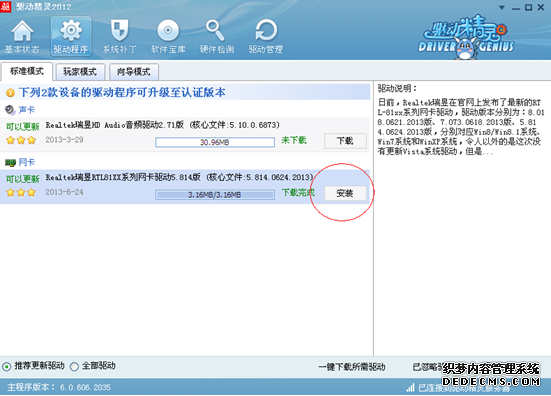The image size is (551, 396).
Task: Switch to the 标准模式 tab
Action: pyautogui.click(x=27, y=71)
